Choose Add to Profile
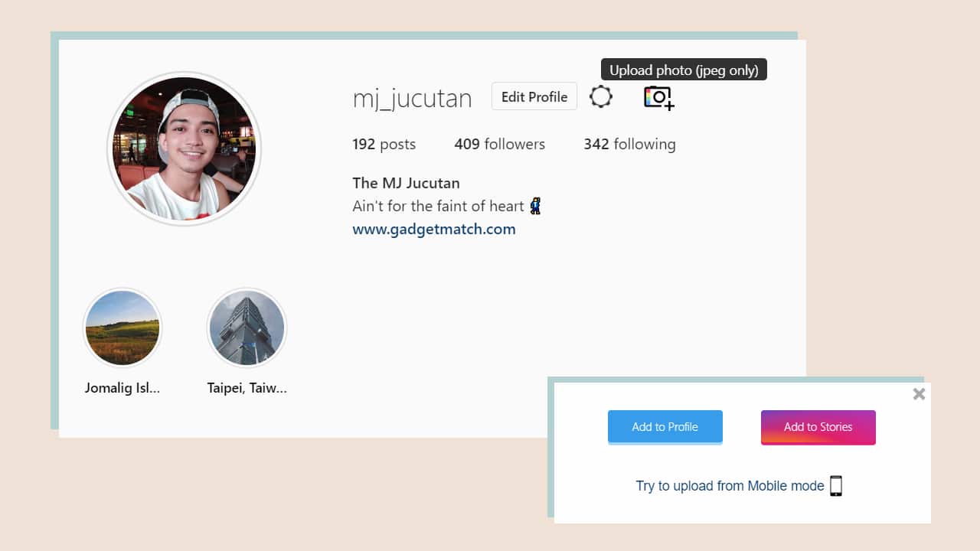 pos(665,427)
